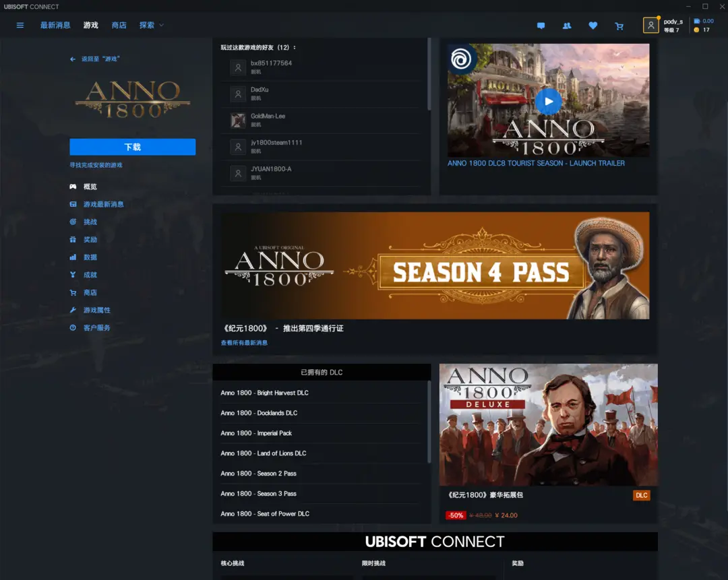
Task: Click the GoldMan-Lee friend avatar
Action: pos(238,120)
